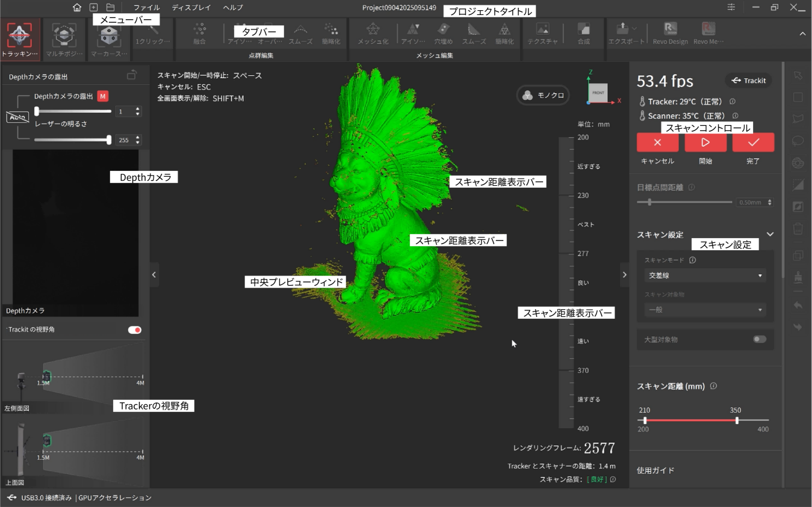Click the point cloud fusion (融合) icon

tap(200, 33)
